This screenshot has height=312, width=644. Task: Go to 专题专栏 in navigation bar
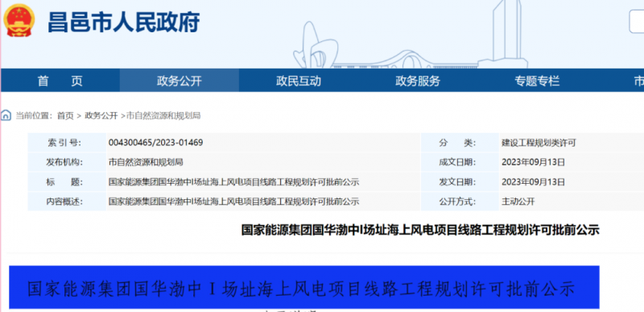point(537,81)
